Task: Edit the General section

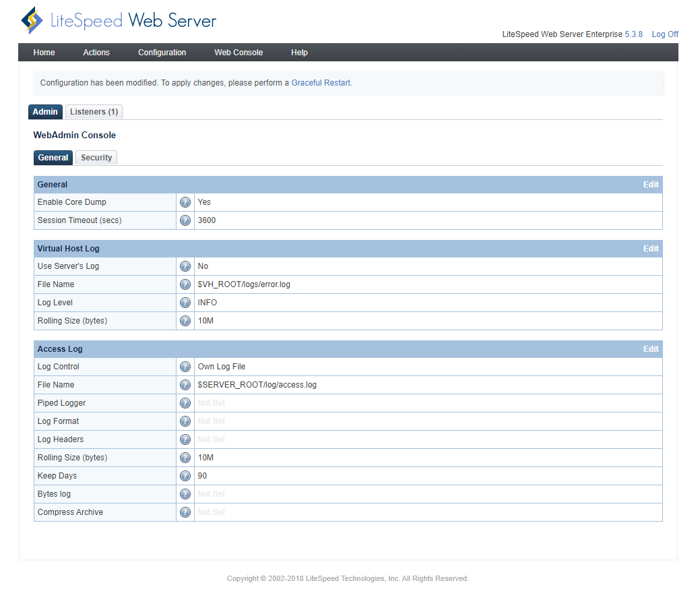Action: tap(650, 185)
